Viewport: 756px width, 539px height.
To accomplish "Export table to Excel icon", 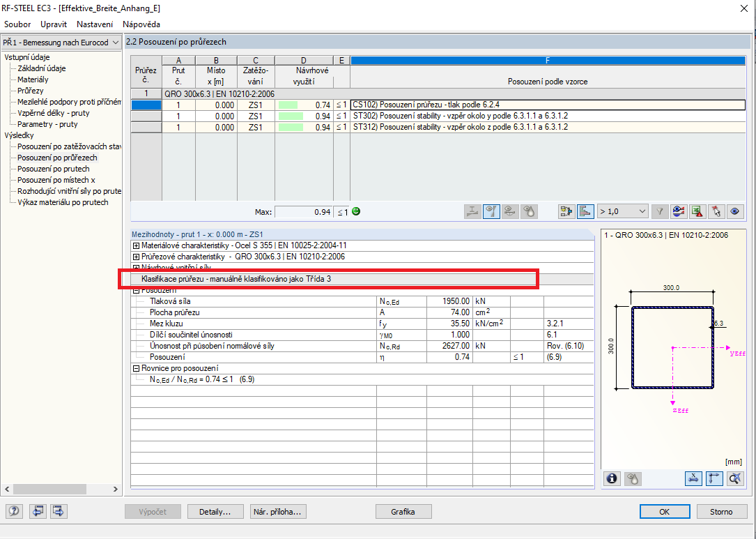I will [x=697, y=211].
